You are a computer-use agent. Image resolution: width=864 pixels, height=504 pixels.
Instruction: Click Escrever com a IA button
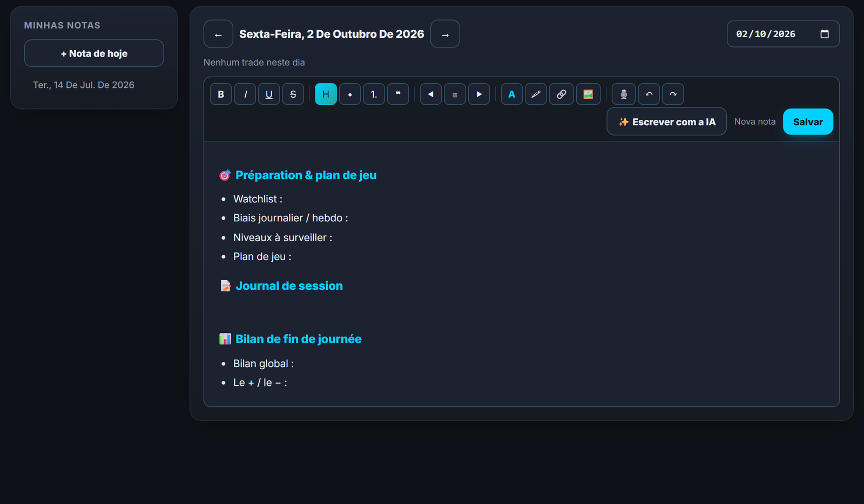tap(667, 121)
